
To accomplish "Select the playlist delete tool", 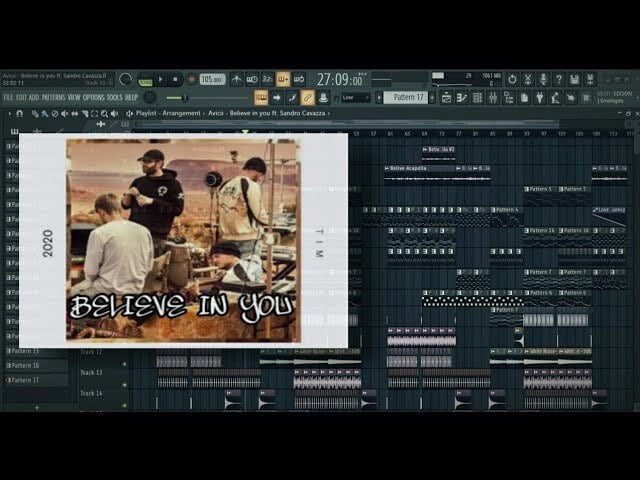I will pos(55,113).
